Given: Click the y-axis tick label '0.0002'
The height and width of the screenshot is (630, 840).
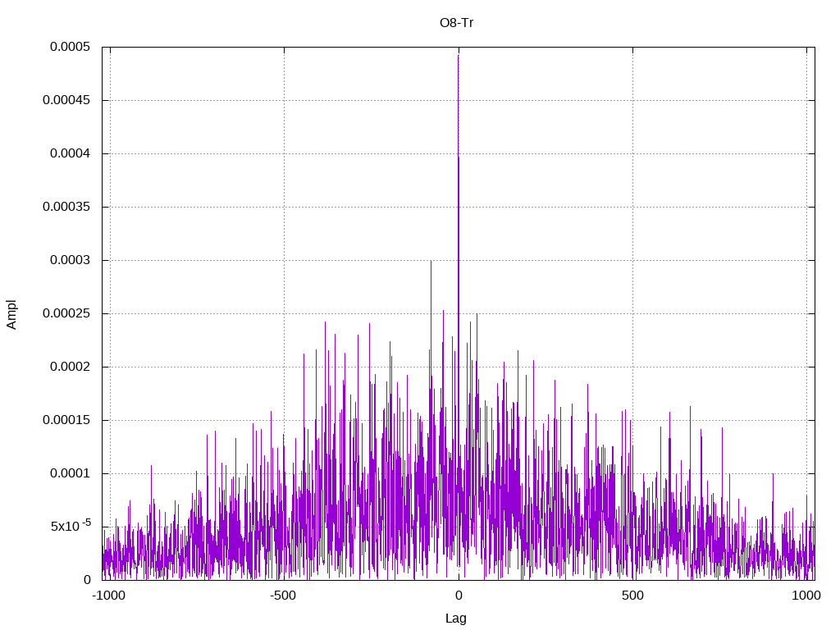Looking at the screenshot, I should 71,367.
